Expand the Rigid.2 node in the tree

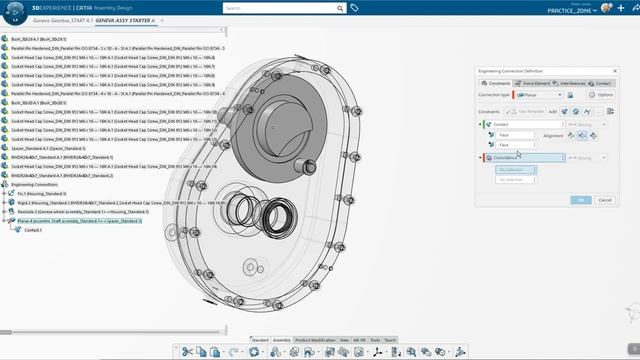coord(4,202)
